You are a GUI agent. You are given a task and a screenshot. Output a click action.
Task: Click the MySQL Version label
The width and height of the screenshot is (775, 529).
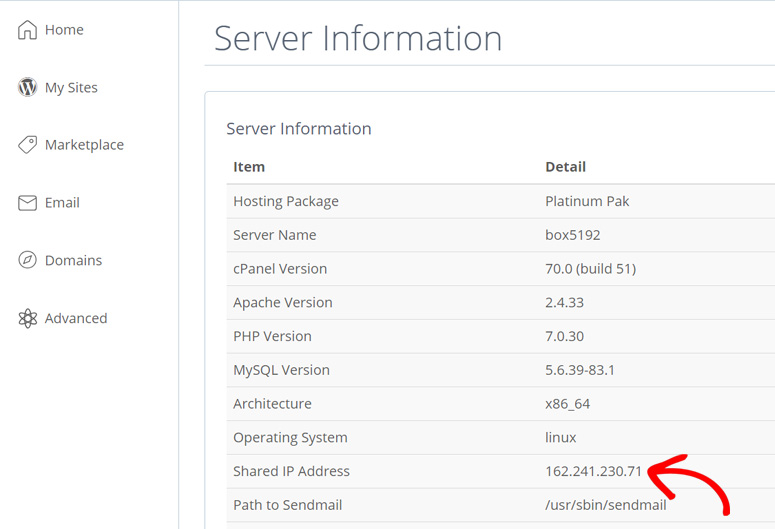[281, 370]
